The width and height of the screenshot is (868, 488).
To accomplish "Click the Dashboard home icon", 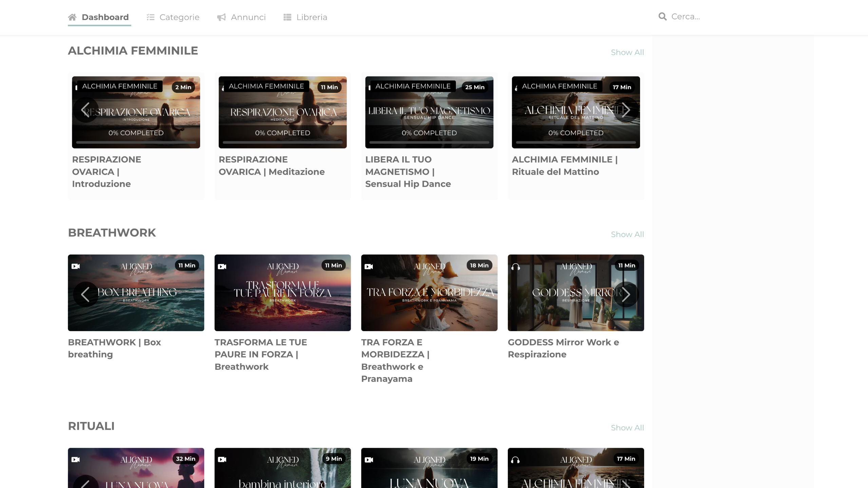I will point(72,17).
